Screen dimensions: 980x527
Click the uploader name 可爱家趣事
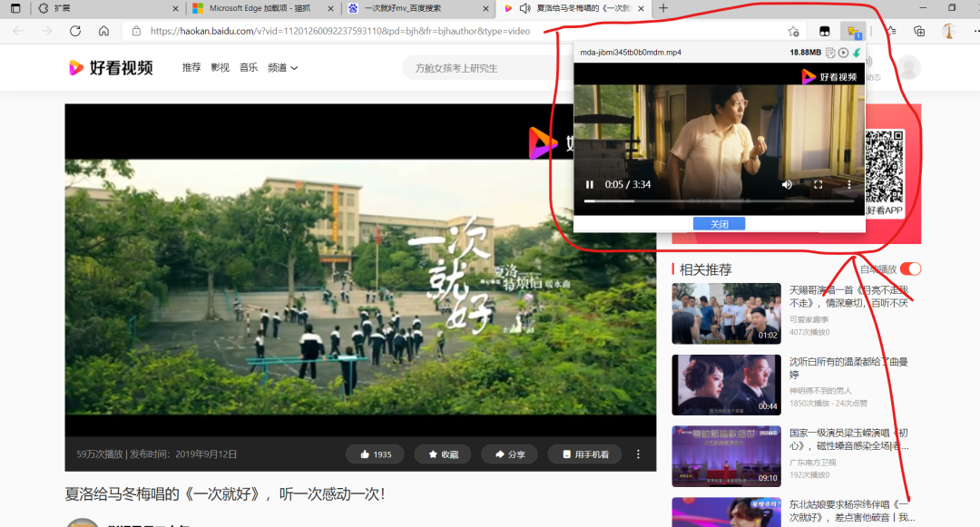tap(808, 319)
